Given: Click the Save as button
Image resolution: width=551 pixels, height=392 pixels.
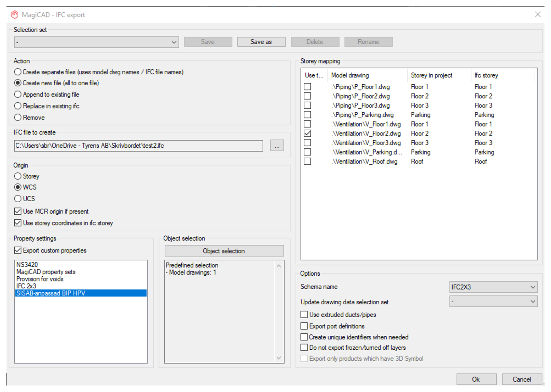Looking at the screenshot, I should coord(261,42).
